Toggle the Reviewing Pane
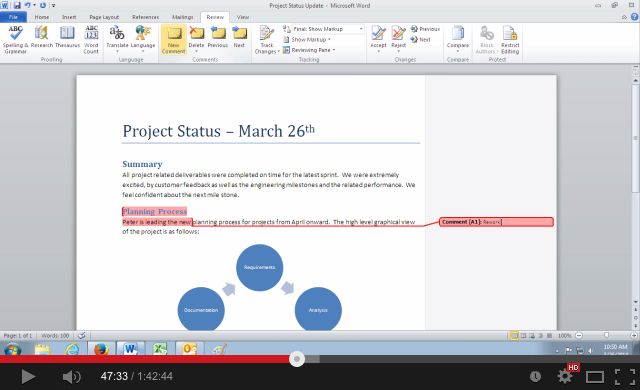Screen dimensions: 640x390 click(309, 50)
